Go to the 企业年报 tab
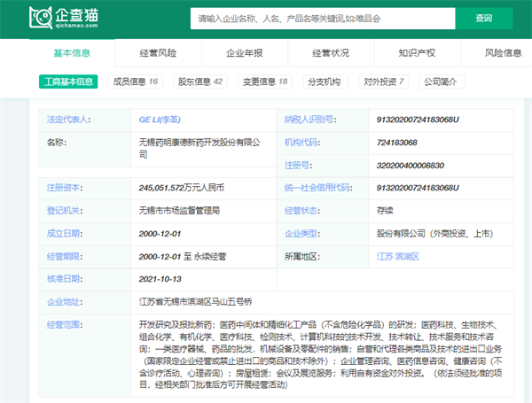Screen dimensions: 532x403 point(245,53)
